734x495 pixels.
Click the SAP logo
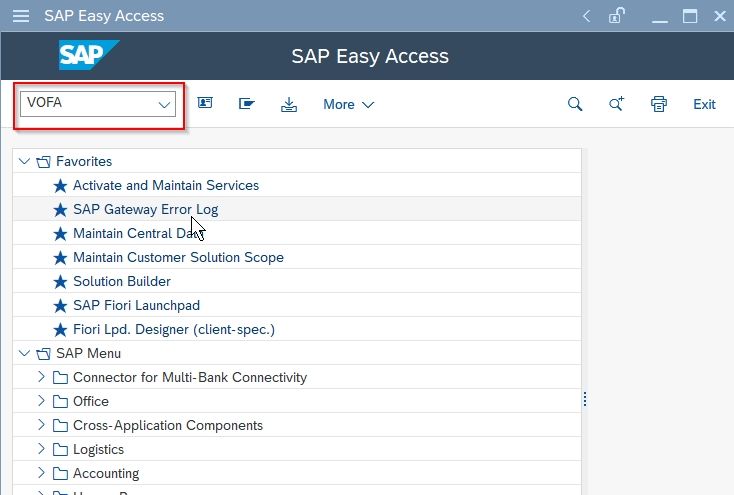click(88, 55)
